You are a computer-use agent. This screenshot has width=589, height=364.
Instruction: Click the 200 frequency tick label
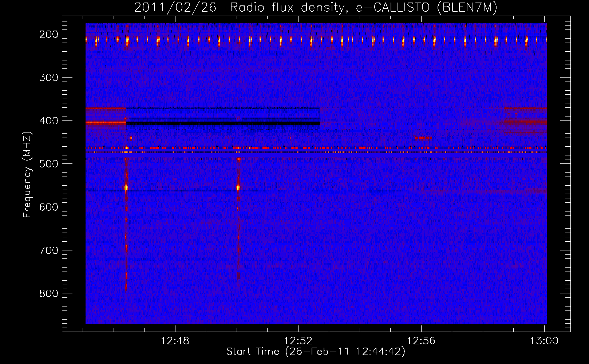coord(49,34)
